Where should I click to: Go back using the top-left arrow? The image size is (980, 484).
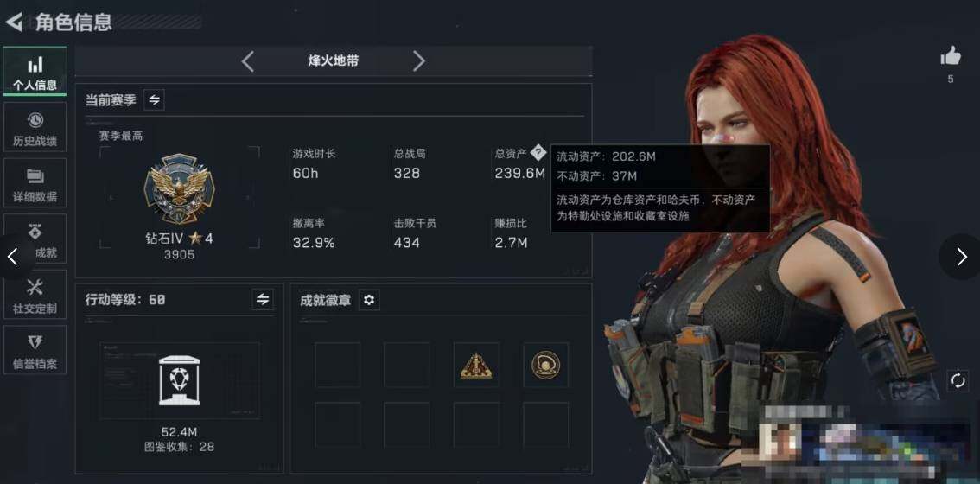coord(14,22)
